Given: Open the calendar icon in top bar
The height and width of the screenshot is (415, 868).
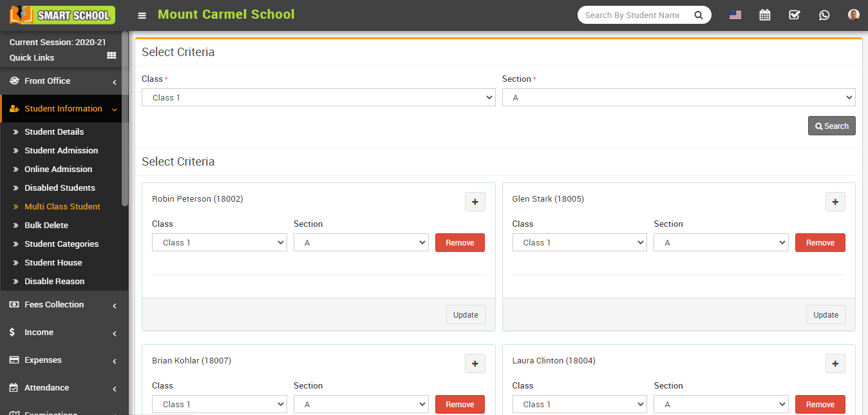Looking at the screenshot, I should [764, 14].
